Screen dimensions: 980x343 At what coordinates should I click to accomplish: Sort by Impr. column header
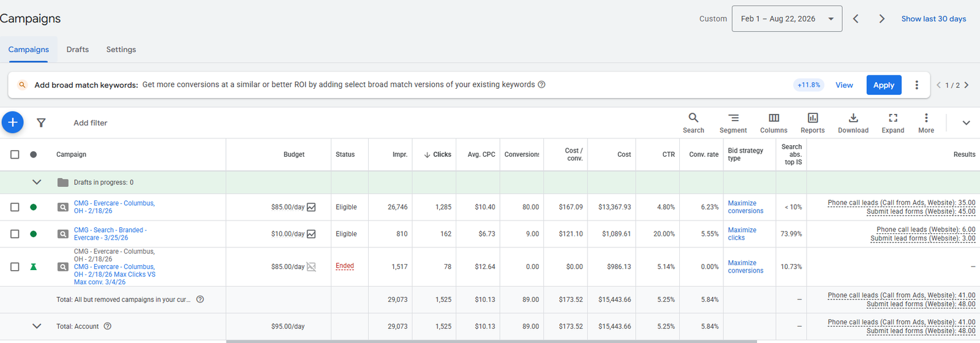400,154
